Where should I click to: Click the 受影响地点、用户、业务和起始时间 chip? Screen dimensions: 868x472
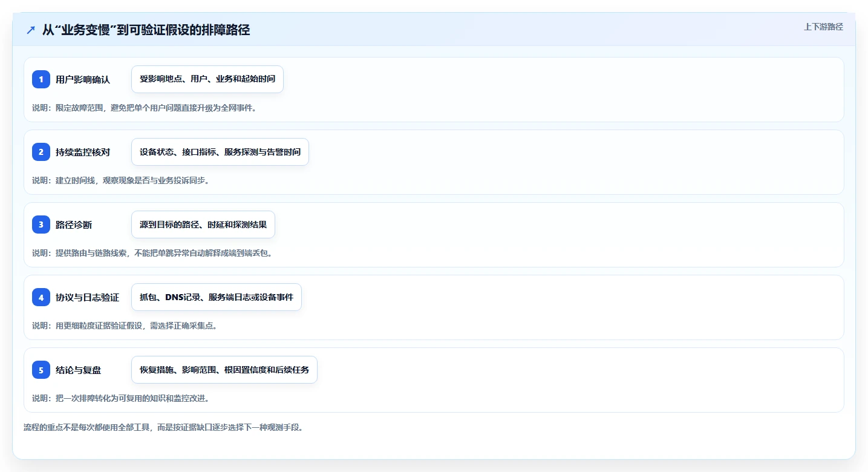click(x=207, y=79)
